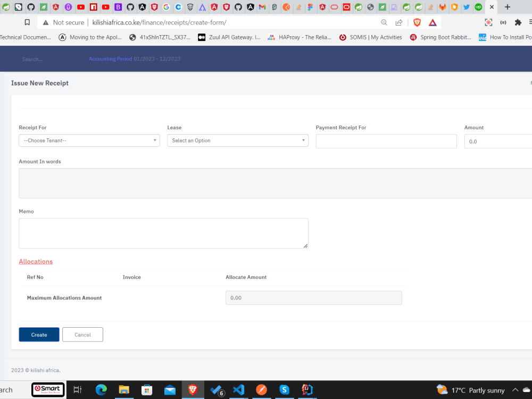Click the weather 17°C Partly sunny widget
Image resolution: width=532 pixels, height=399 pixels.
tap(470, 390)
